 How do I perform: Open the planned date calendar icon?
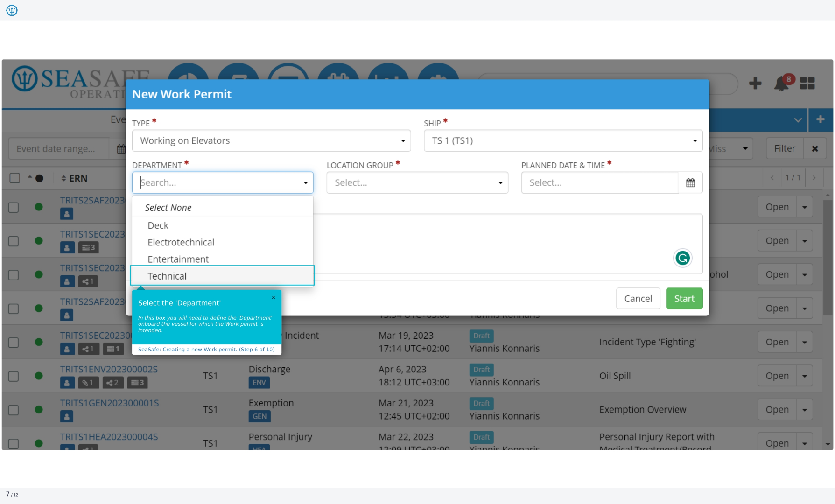click(x=690, y=182)
